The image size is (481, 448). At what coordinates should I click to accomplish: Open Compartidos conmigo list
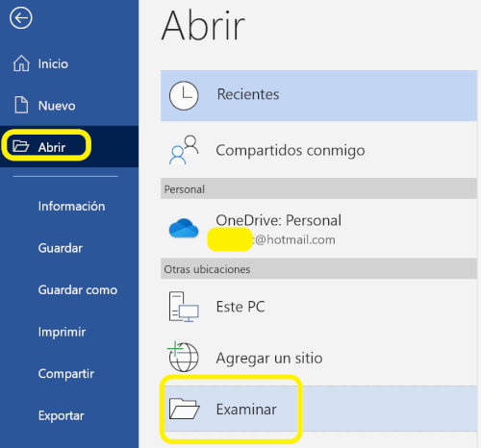pos(318,150)
